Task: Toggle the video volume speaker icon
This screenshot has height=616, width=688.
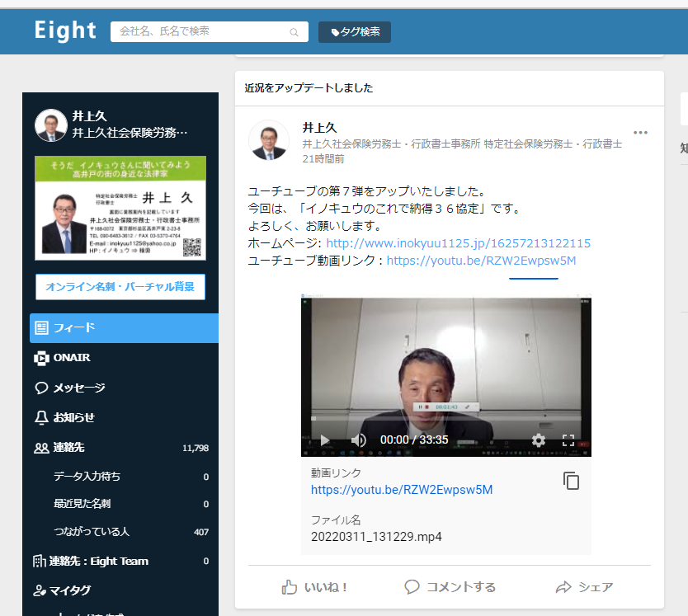Action: click(x=359, y=440)
